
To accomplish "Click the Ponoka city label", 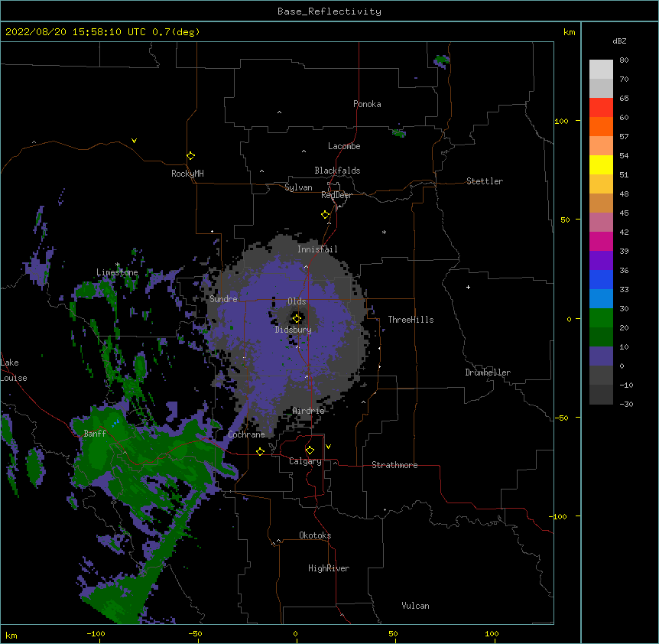I will coord(367,104).
